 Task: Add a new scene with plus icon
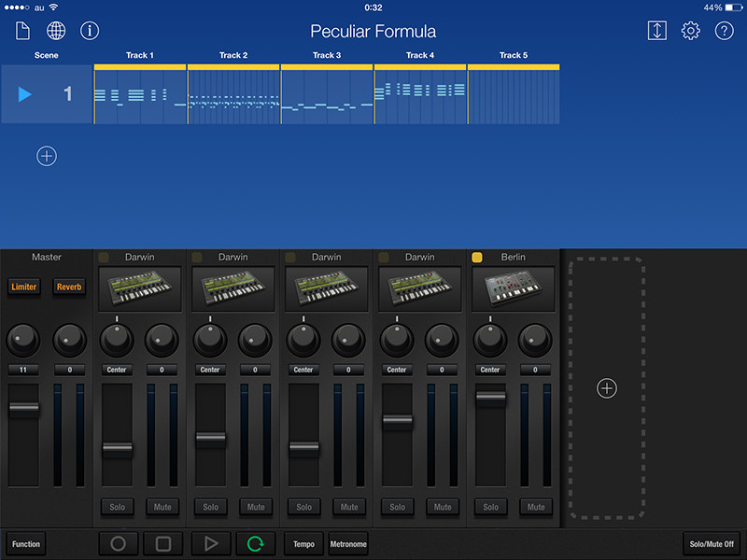(46, 156)
